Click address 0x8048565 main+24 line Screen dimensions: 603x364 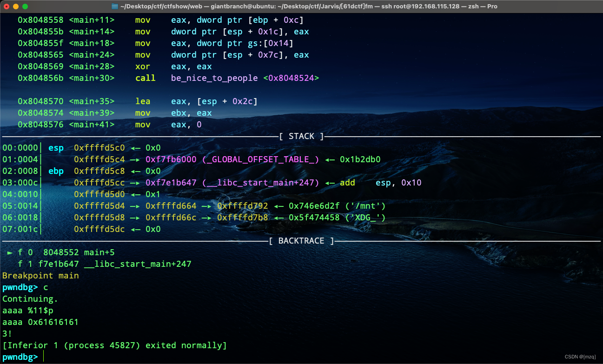tap(163, 55)
